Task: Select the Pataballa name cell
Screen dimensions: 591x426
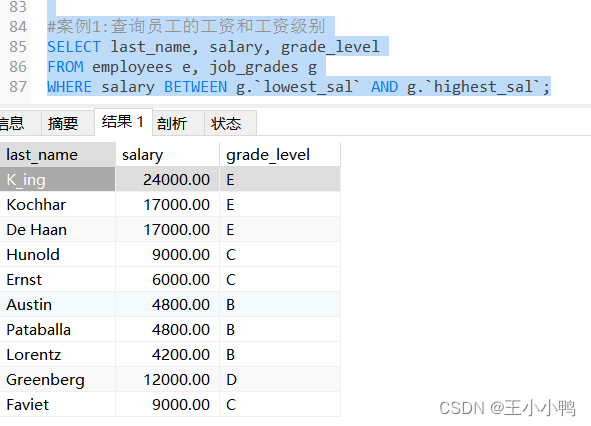Action: [58, 329]
